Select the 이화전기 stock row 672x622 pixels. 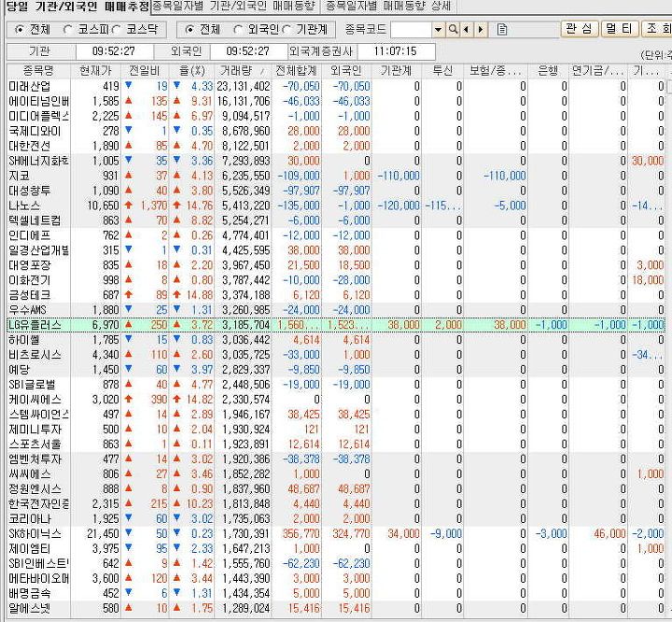click(336, 280)
